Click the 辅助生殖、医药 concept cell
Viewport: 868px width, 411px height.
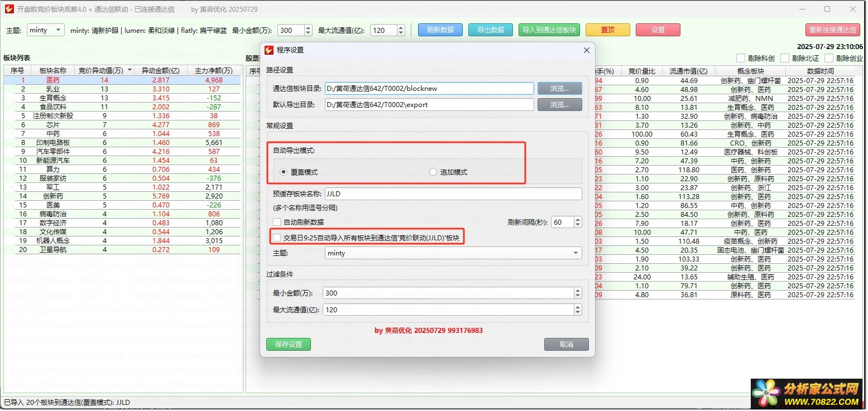pyautogui.click(x=750, y=277)
